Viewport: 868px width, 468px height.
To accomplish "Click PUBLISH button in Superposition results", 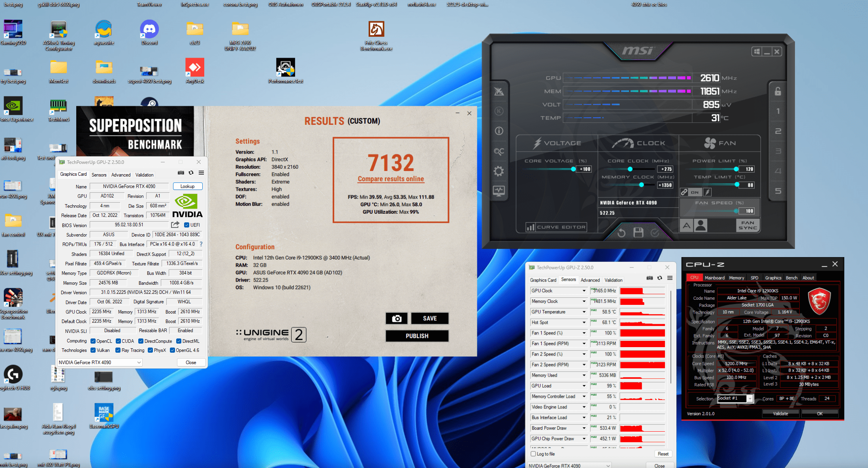I will (417, 336).
